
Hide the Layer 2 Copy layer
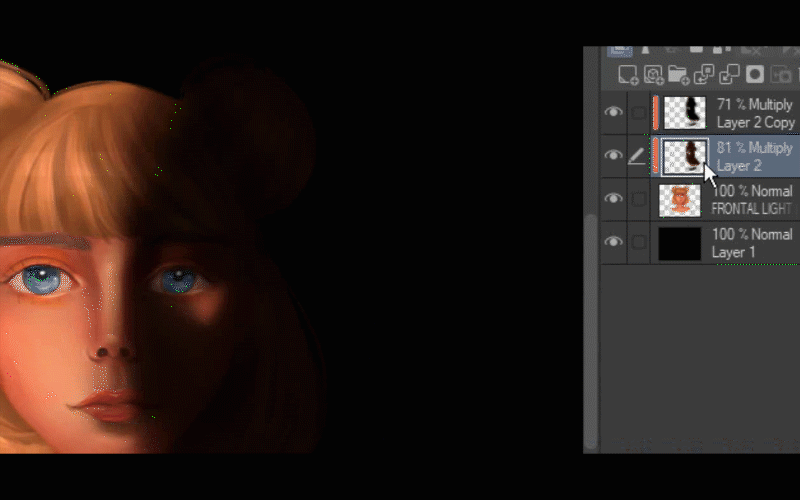[613, 112]
